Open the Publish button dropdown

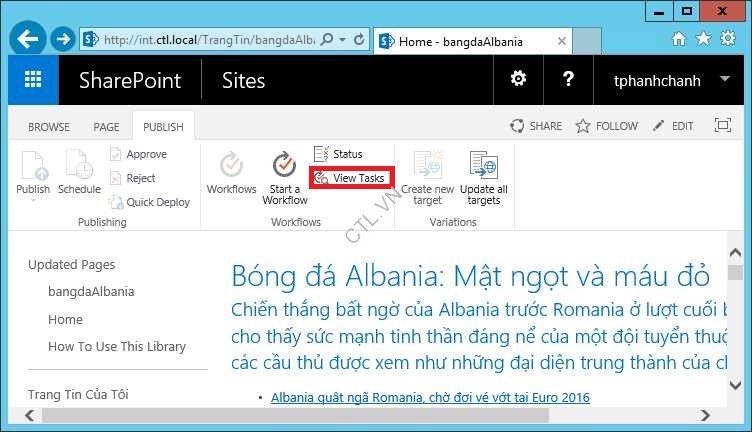pos(33,201)
